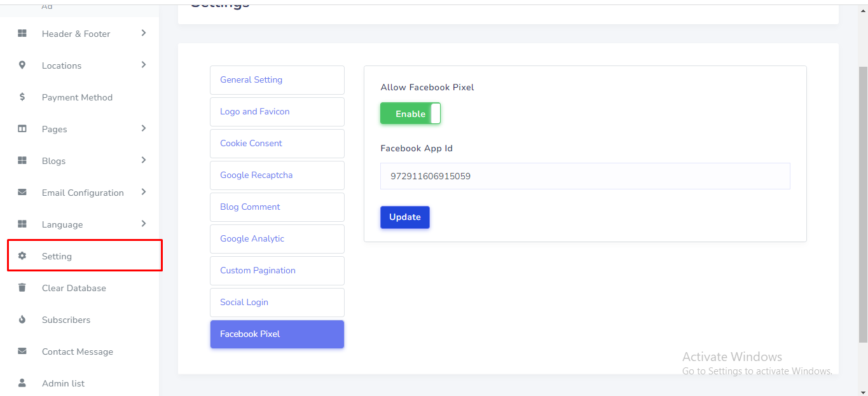Expand the Blogs submenu arrow
This screenshot has width=868, height=396.
point(144,160)
